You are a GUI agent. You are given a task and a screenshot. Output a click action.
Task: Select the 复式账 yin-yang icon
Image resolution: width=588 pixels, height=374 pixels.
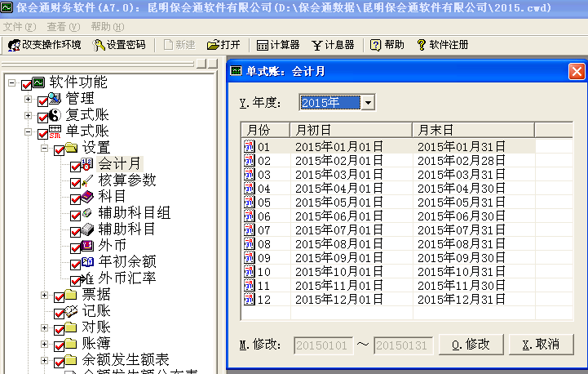55,115
